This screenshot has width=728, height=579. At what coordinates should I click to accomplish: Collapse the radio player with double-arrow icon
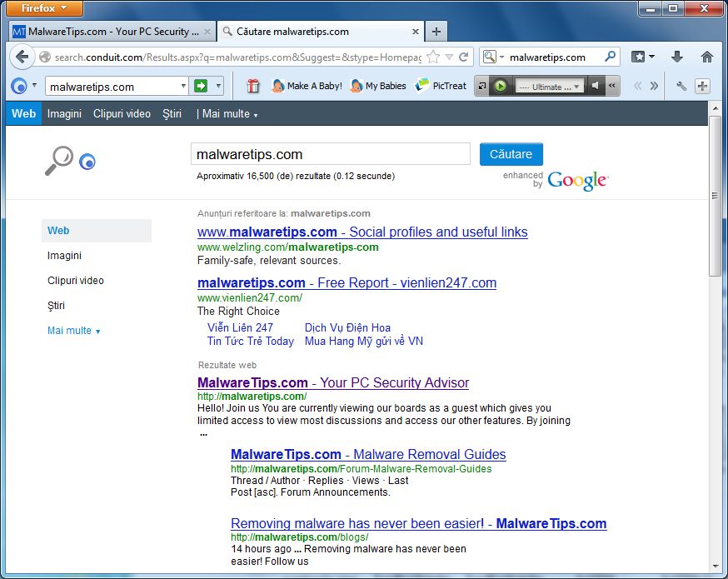tap(612, 86)
